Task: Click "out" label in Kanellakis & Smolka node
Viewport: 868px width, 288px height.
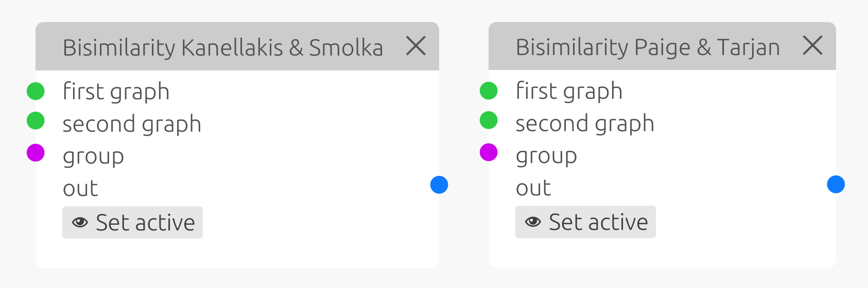Action: [x=80, y=188]
